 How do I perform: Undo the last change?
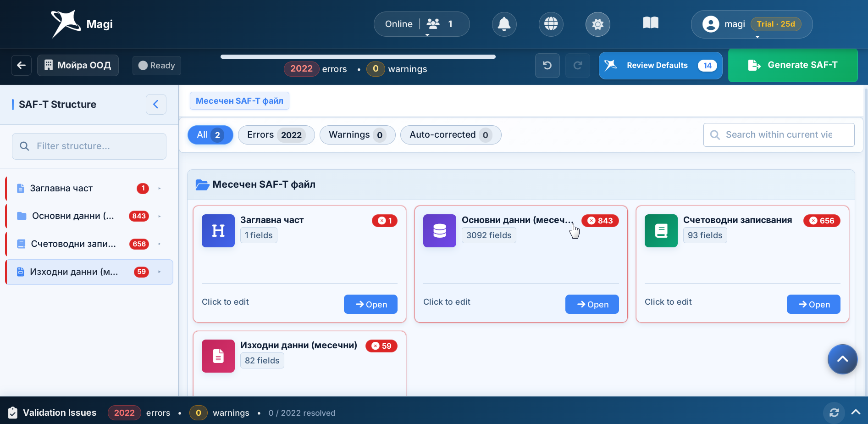pos(547,66)
